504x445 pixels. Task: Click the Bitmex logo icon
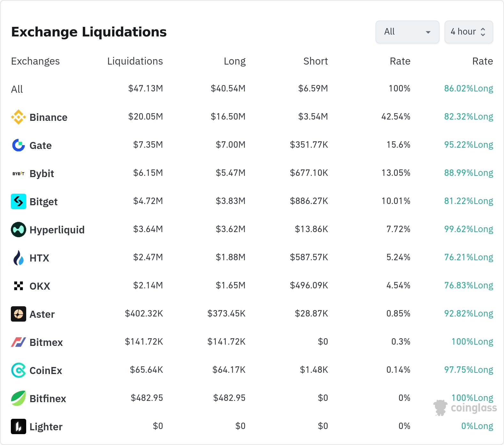19,342
